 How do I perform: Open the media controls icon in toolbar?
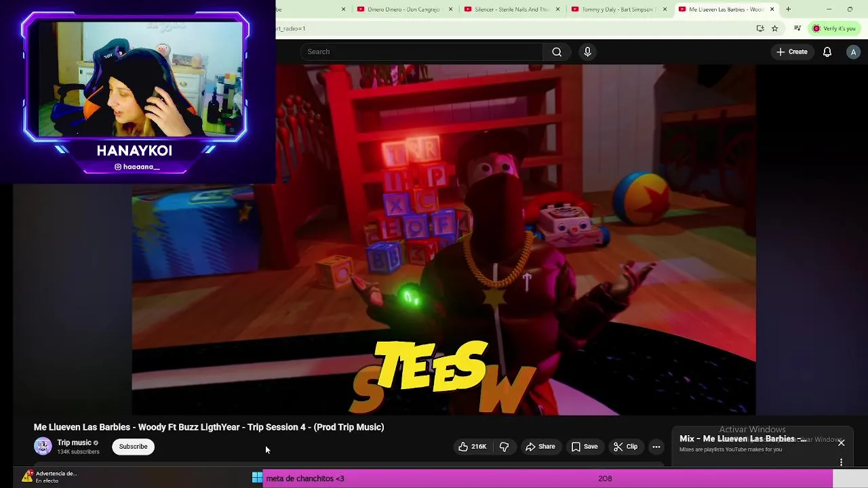click(x=797, y=28)
